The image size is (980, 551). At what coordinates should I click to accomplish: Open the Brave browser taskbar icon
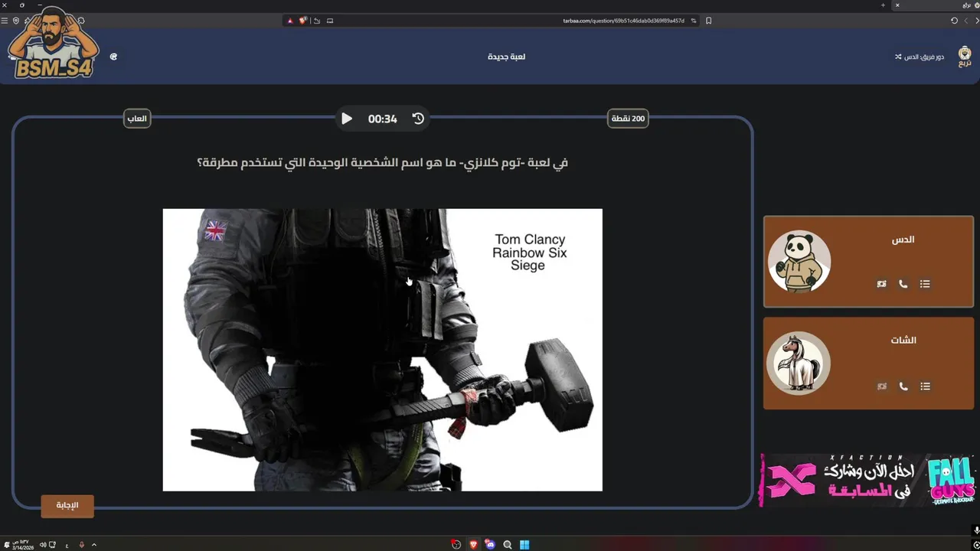coord(473,545)
